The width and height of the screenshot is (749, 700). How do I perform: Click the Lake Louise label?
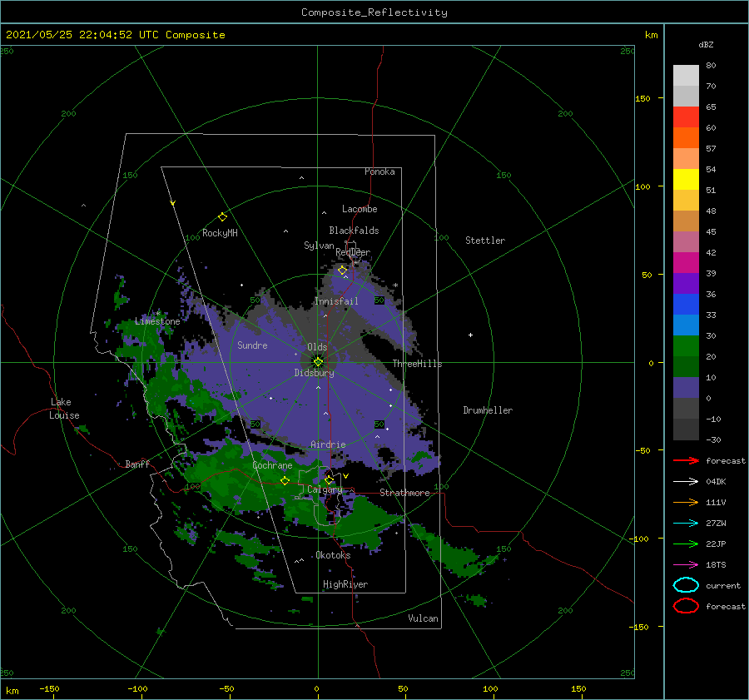pyautogui.click(x=64, y=409)
